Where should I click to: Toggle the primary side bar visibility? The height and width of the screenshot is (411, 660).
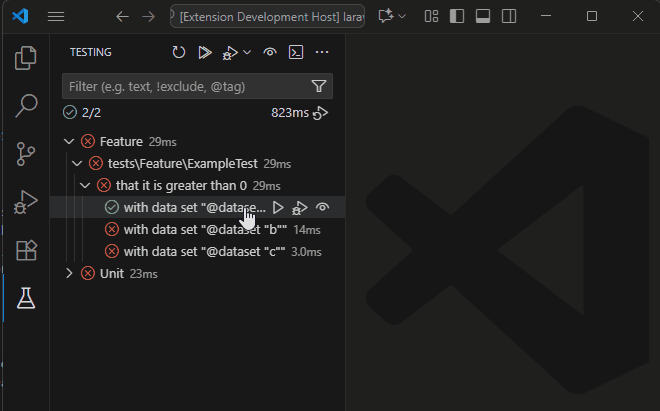click(x=458, y=17)
